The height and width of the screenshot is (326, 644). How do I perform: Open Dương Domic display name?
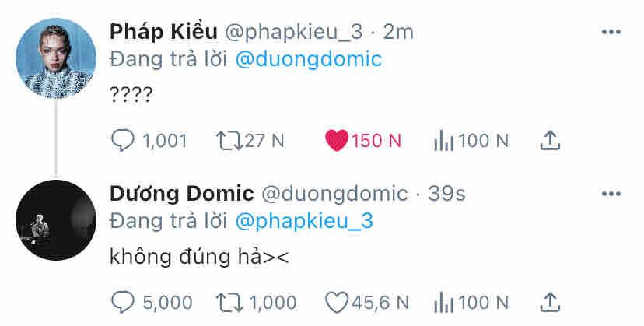click(x=182, y=193)
